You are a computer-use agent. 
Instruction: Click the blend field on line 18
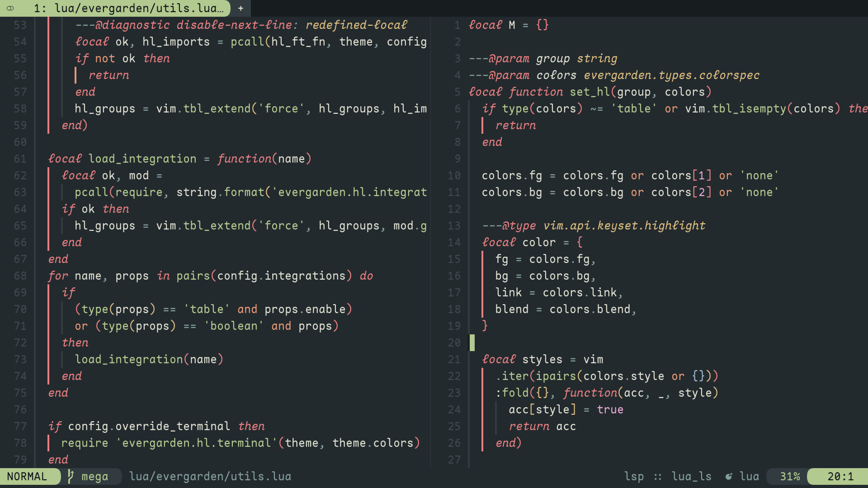click(x=512, y=310)
